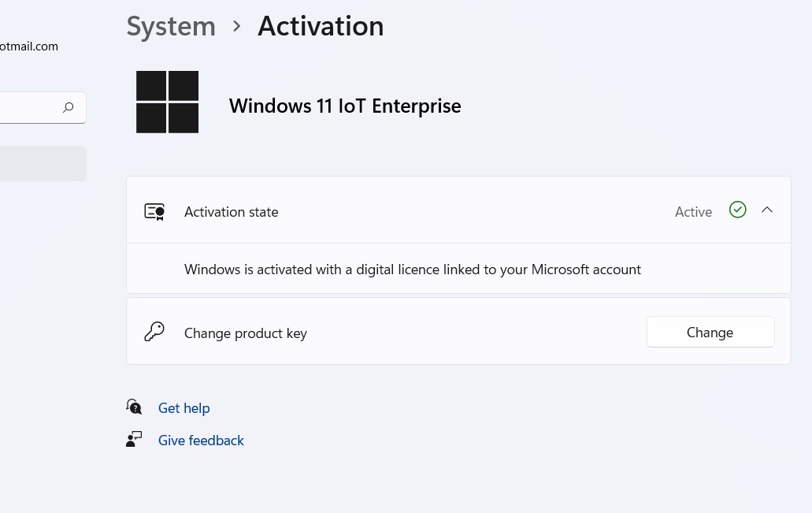Screen dimensions: 812x513
Task: Click the Active status text
Action: point(693,212)
